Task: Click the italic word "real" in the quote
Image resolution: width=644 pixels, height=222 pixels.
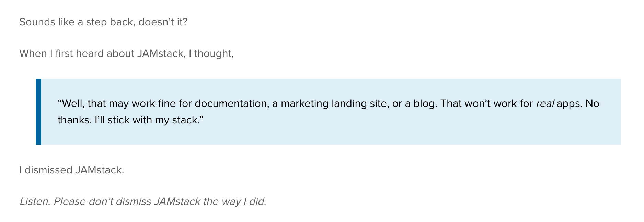Action: pyautogui.click(x=545, y=103)
